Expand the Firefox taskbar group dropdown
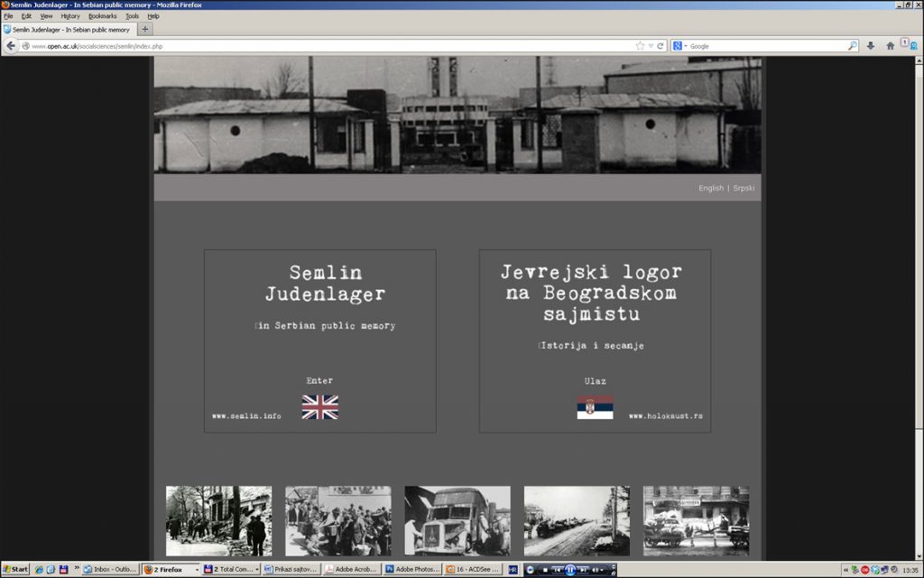 click(x=196, y=570)
